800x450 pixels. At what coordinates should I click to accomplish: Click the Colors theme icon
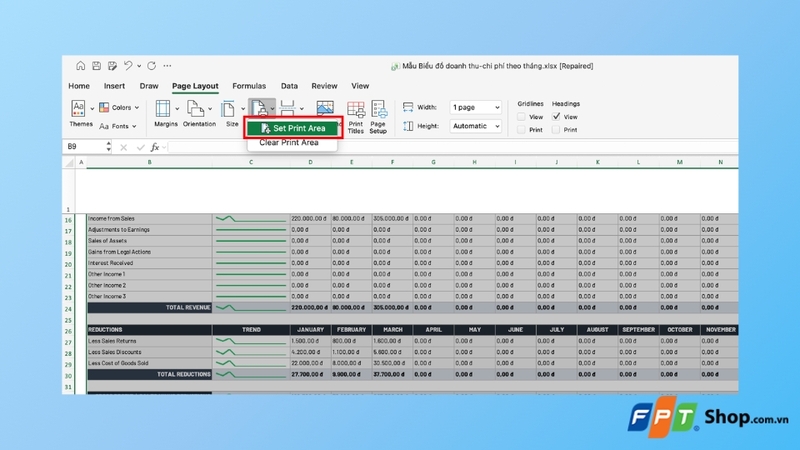(x=104, y=107)
